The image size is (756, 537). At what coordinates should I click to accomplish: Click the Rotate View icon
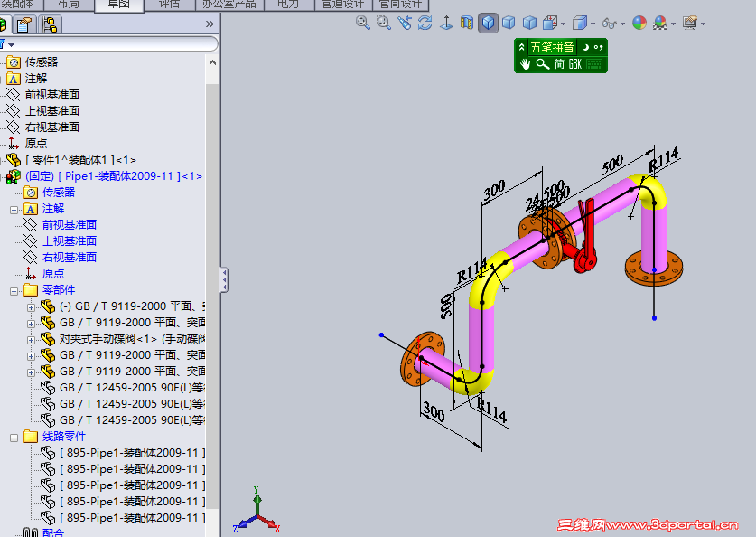tap(424, 23)
